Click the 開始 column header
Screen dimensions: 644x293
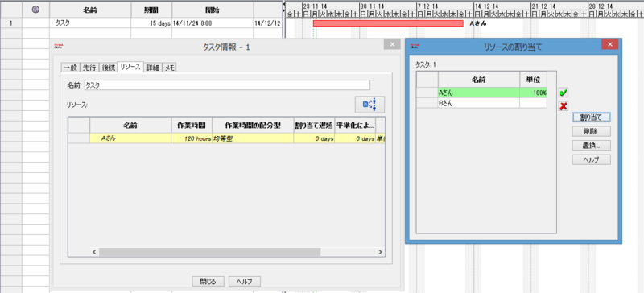pos(213,10)
